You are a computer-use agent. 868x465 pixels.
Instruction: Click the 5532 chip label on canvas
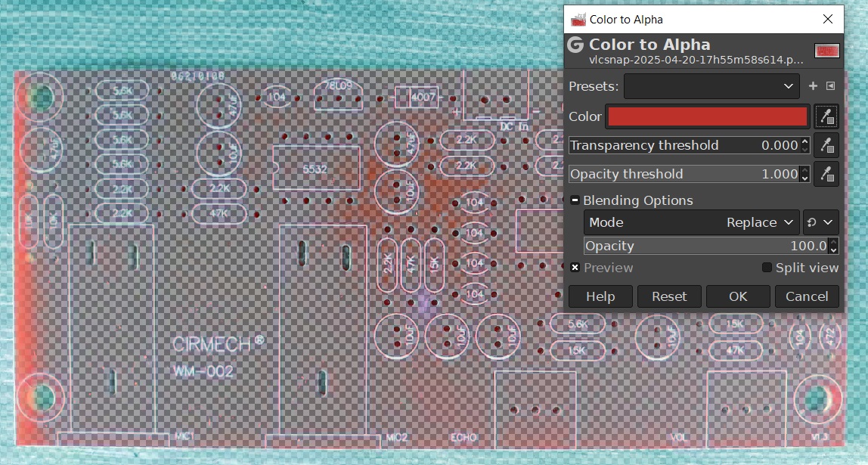[315, 169]
